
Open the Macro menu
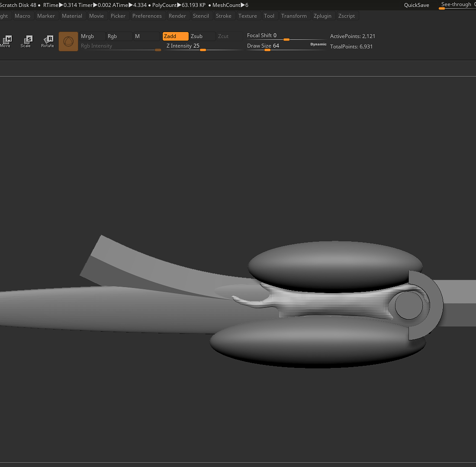point(23,16)
